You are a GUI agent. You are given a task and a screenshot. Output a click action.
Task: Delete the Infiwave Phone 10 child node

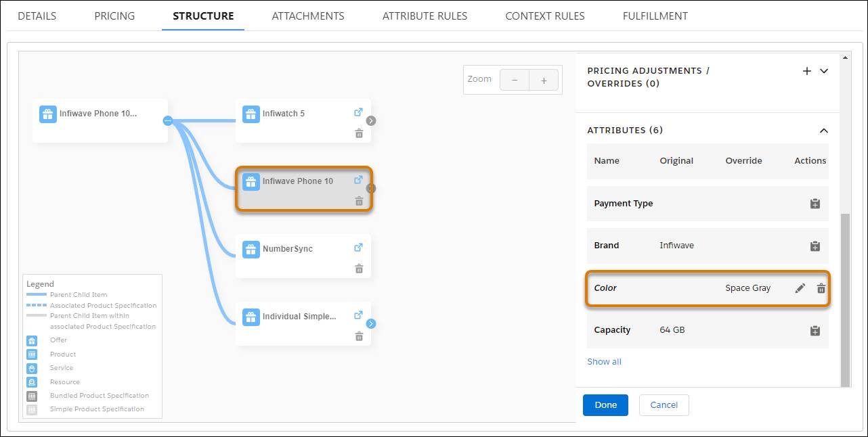pyautogui.click(x=359, y=201)
